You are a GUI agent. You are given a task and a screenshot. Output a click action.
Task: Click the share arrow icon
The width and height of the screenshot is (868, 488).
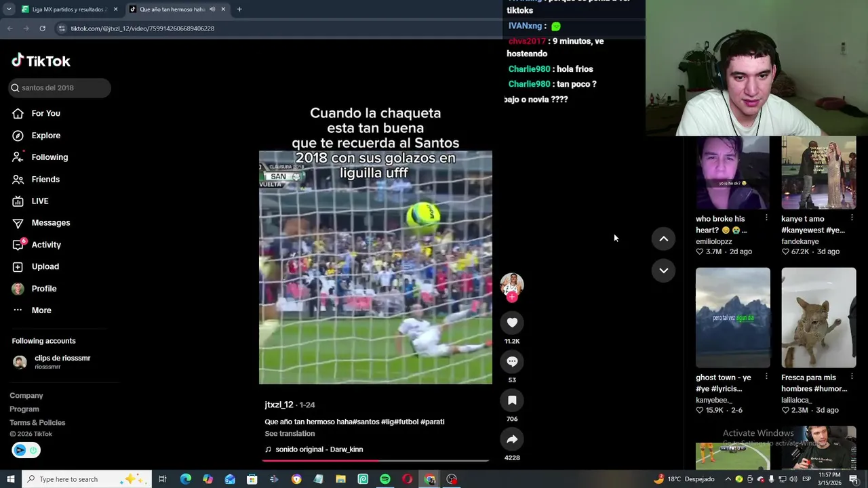512,440
